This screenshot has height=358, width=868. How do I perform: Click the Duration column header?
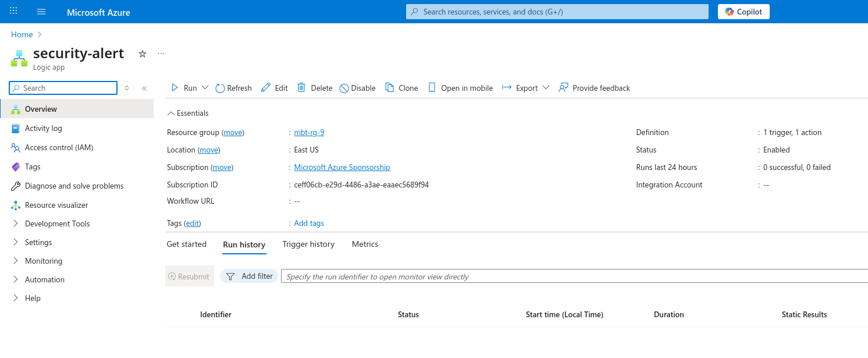(669, 315)
